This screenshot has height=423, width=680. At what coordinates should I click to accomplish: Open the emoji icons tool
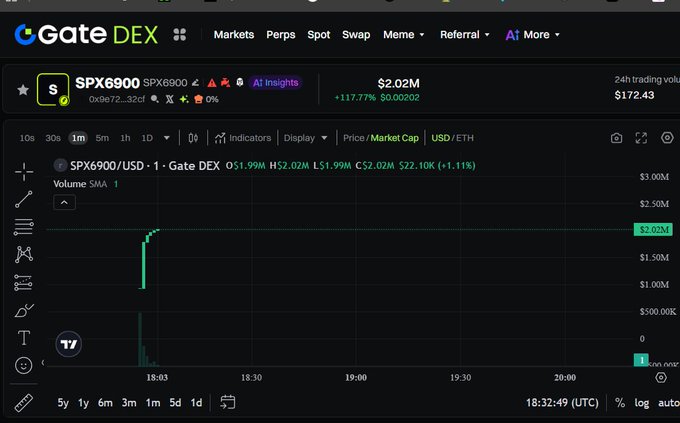[x=23, y=365]
